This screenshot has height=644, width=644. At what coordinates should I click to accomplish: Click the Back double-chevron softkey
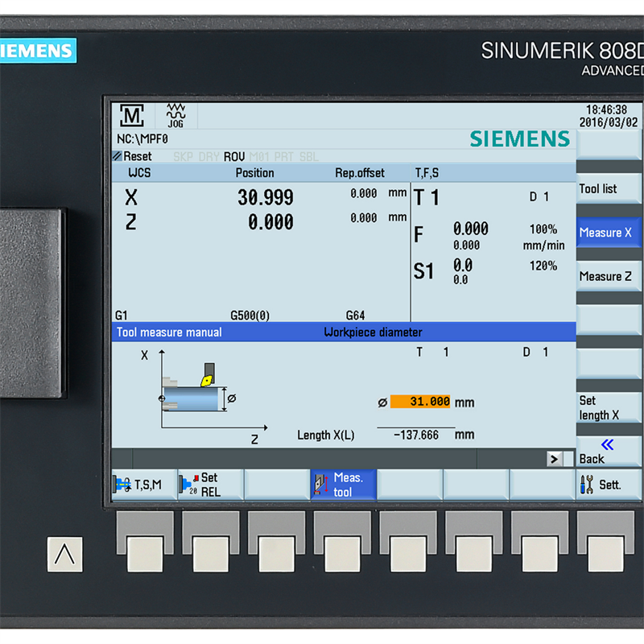[x=608, y=451]
